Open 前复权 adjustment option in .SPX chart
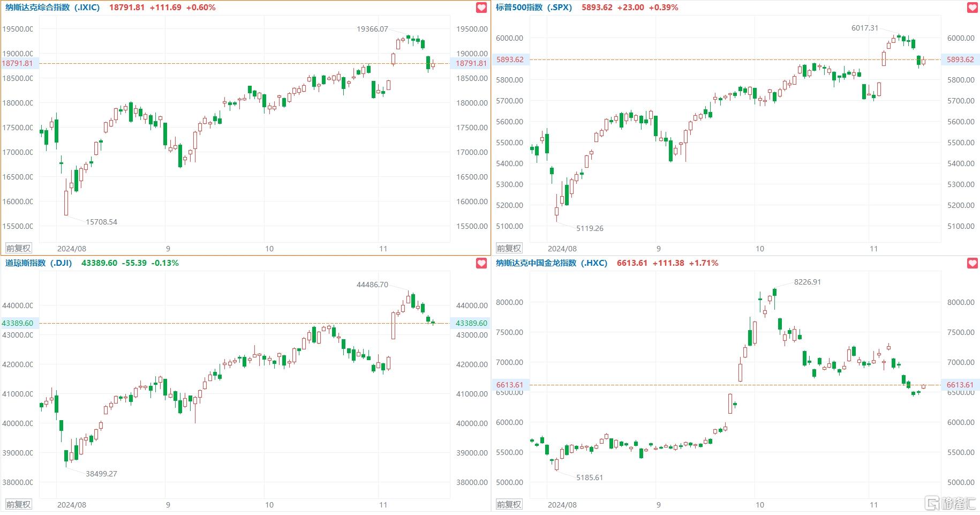This screenshot has height=515, width=980. coord(509,248)
